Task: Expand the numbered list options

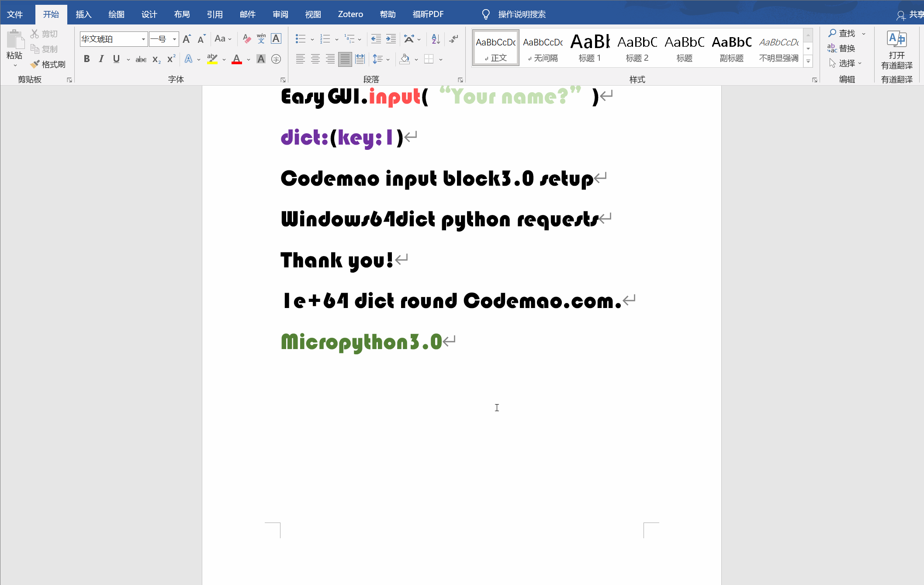Action: coord(337,39)
